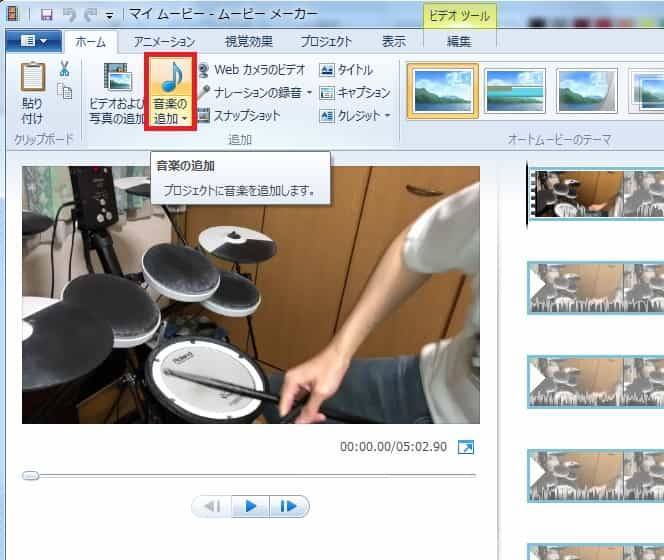
Task: Click the caption icon beside キャプション
Action: (326, 93)
